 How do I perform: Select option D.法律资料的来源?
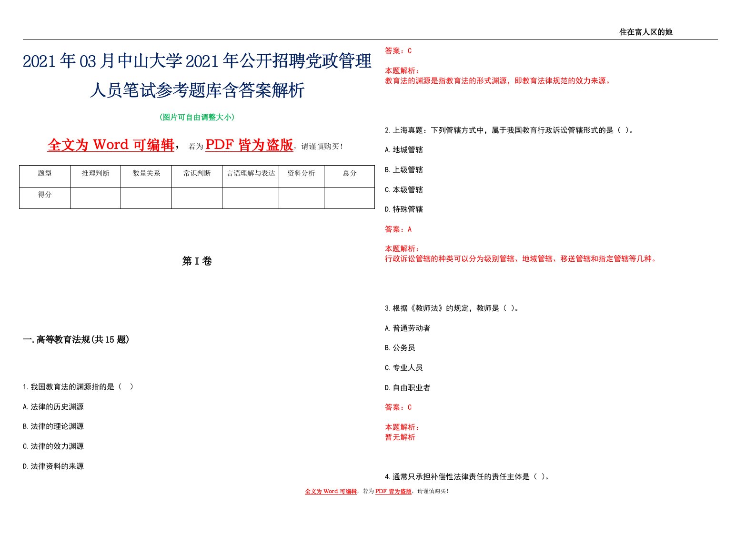(x=53, y=466)
